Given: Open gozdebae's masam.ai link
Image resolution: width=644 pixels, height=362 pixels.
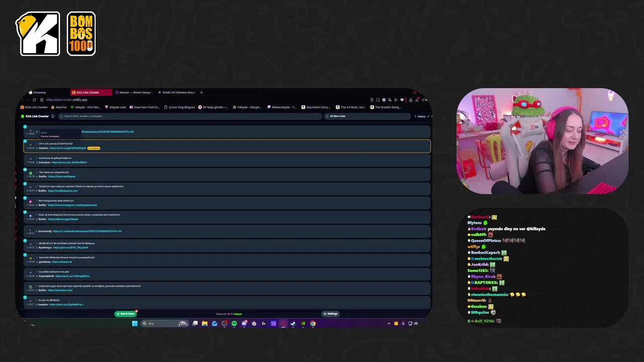Looking at the screenshot, I should pyautogui.click(x=62, y=262).
